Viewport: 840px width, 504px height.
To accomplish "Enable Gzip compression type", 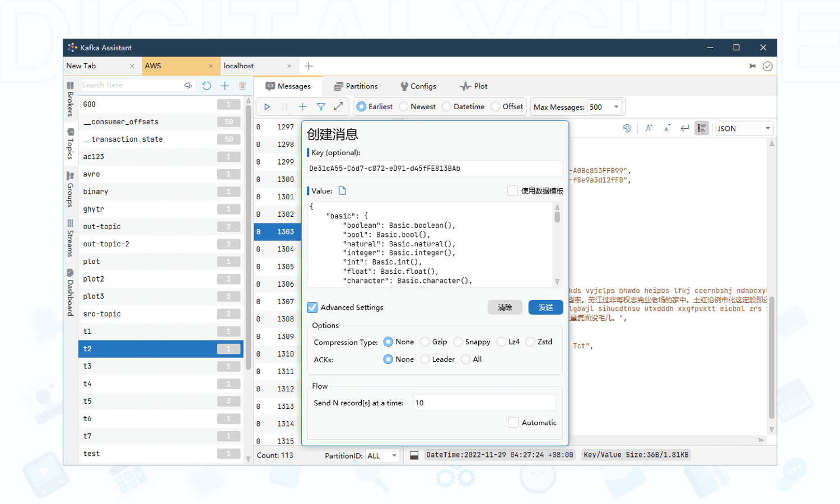I will pos(425,342).
